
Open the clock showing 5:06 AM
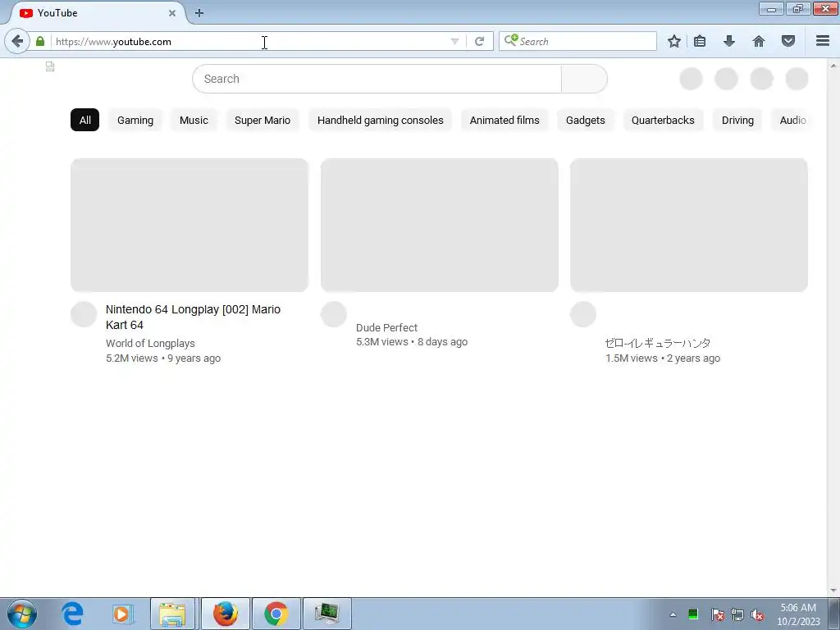798,614
